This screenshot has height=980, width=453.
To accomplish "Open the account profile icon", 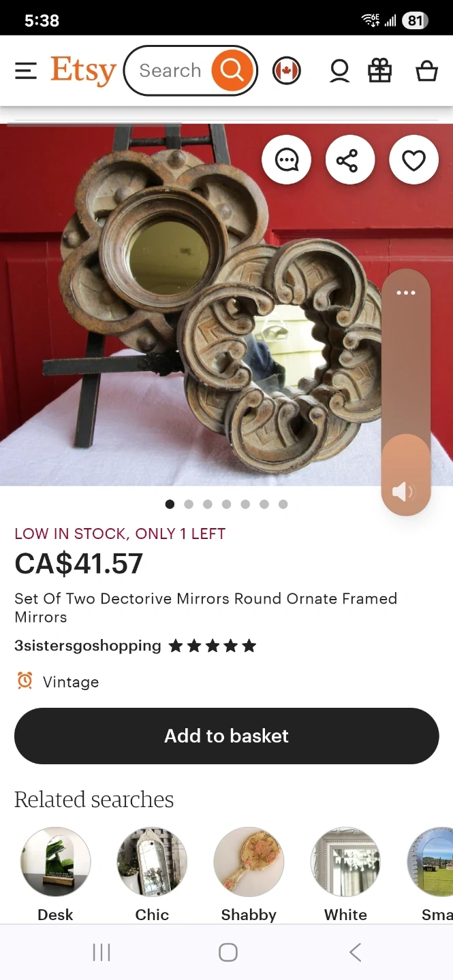I will coord(339,71).
